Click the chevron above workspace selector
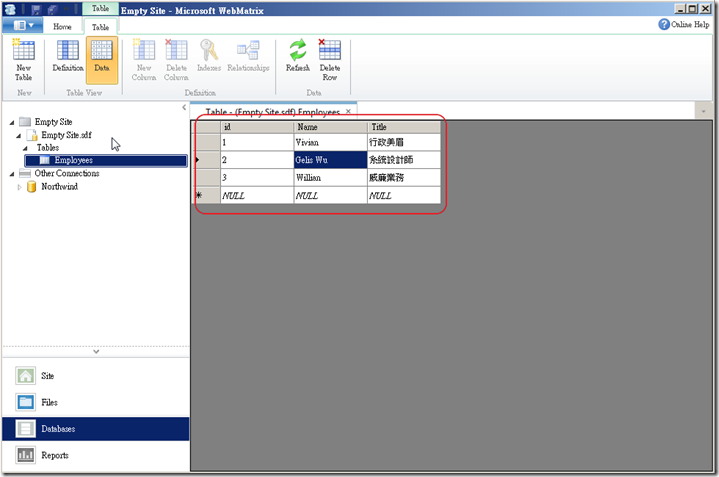Viewport: 719px width, 477px height. [x=96, y=351]
